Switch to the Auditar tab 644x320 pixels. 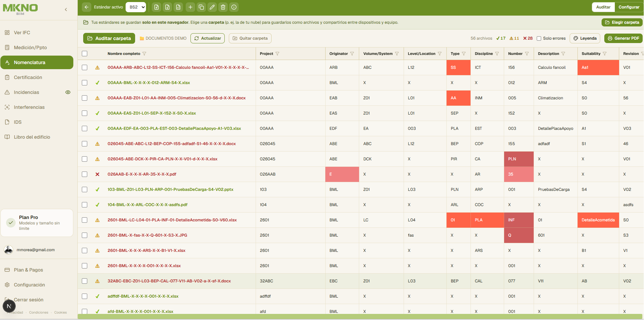pos(603,7)
